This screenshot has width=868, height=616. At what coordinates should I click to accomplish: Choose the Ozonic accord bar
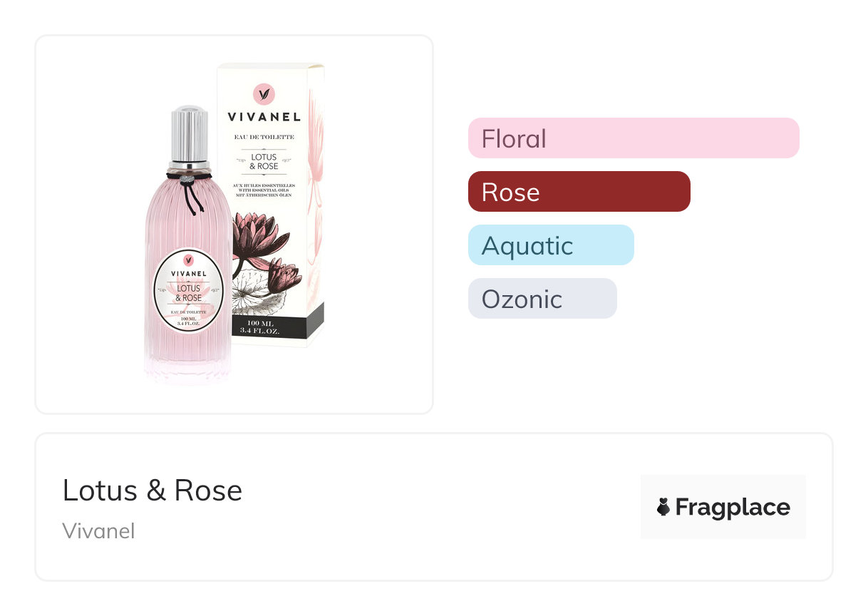click(542, 299)
